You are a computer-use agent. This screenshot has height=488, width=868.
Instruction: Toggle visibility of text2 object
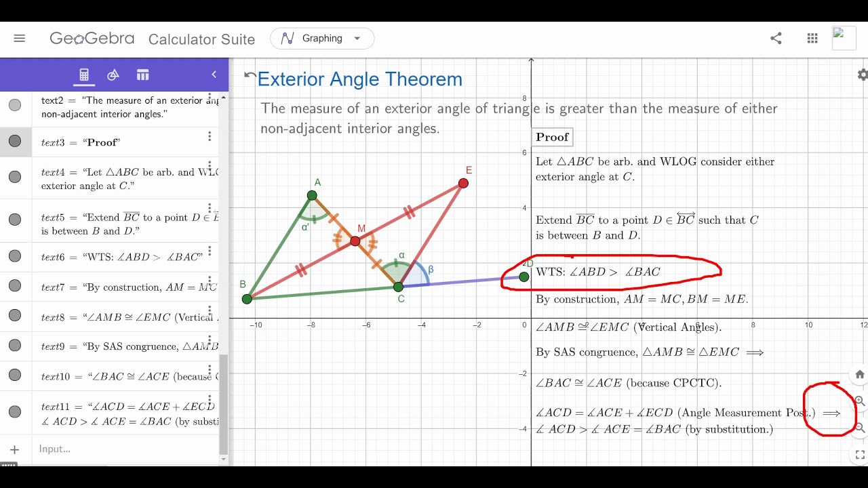point(15,105)
